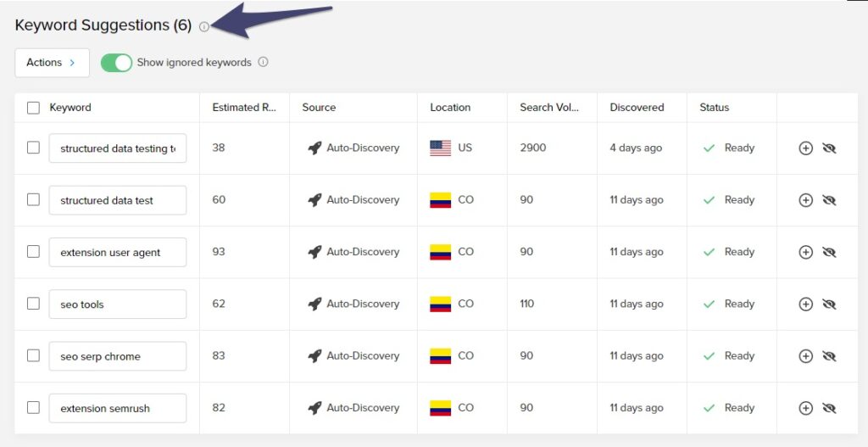Add 'extension user agent' keyword with plus icon
Viewport: 868px width, 447px height.
coord(805,252)
